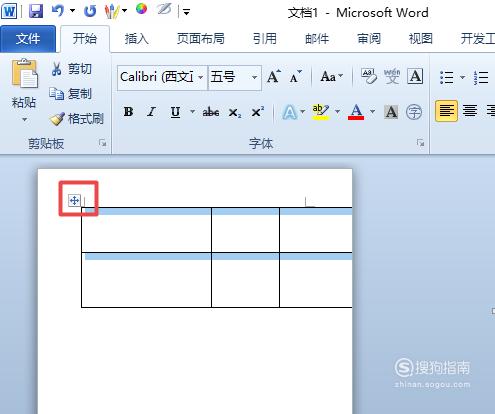Apply red font color
Viewport: 495px width, 414px height.
pyautogui.click(x=356, y=112)
